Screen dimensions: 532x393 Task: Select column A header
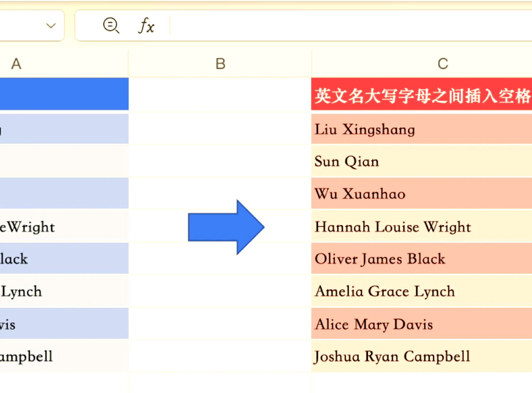click(17, 64)
